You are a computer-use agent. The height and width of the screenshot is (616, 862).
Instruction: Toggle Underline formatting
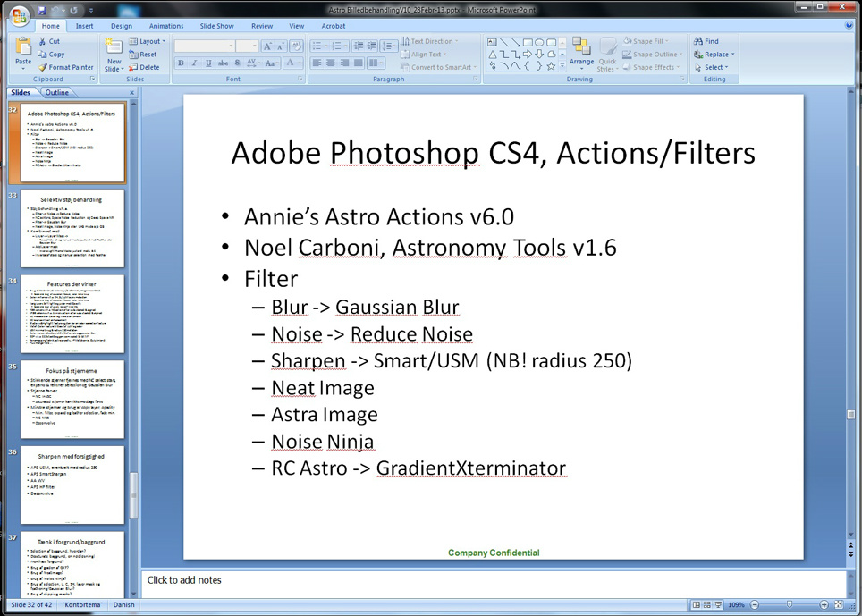pyautogui.click(x=208, y=63)
